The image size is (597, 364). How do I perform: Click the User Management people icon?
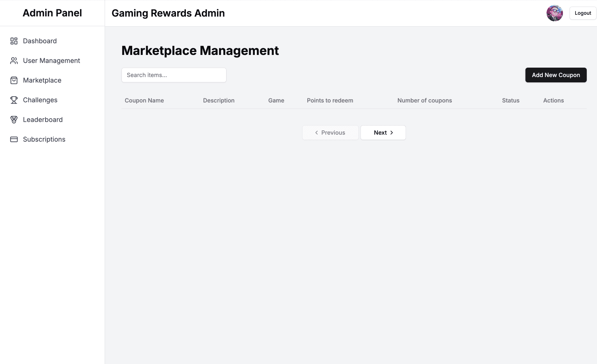(14, 60)
